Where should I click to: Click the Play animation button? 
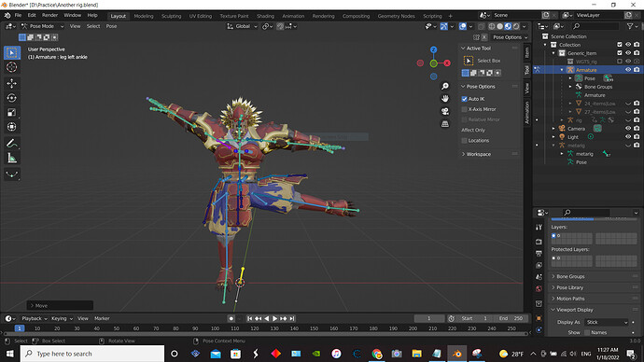[x=274, y=318]
